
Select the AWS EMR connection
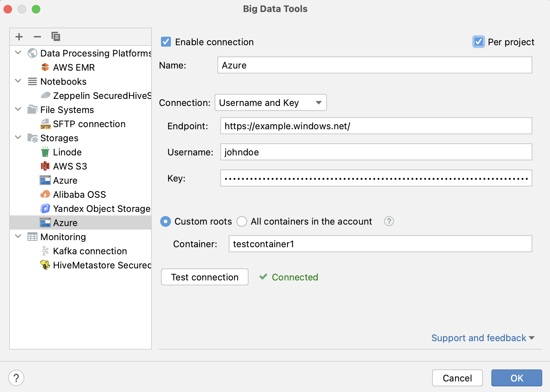tap(73, 67)
